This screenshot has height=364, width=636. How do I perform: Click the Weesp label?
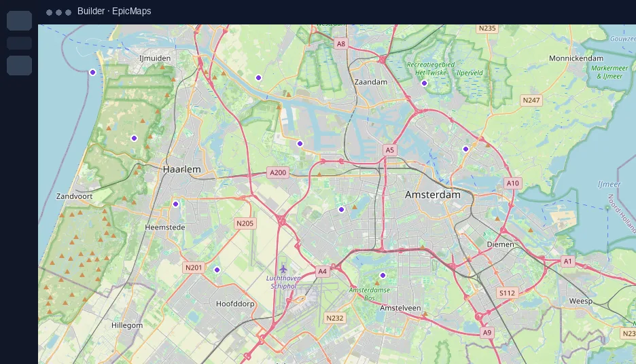(580, 301)
